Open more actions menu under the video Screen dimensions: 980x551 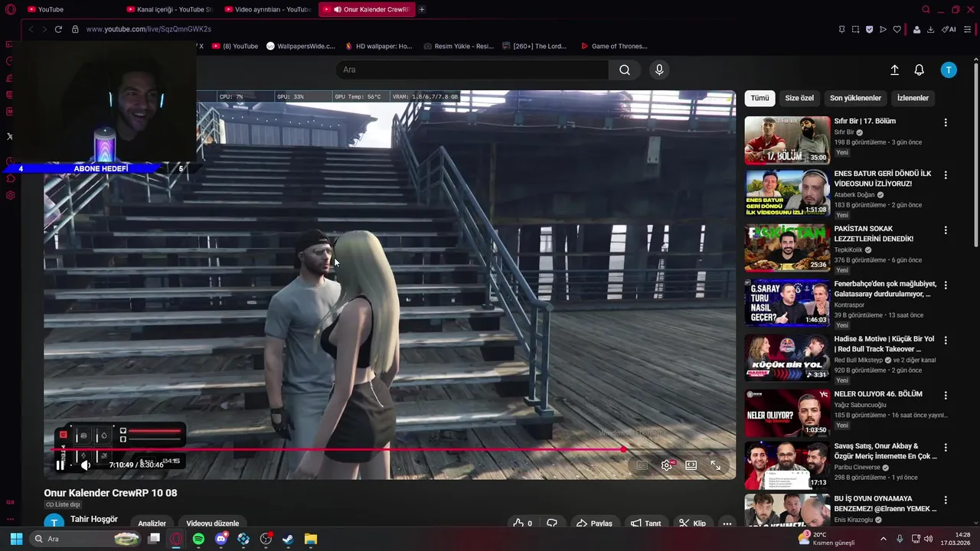point(727,523)
